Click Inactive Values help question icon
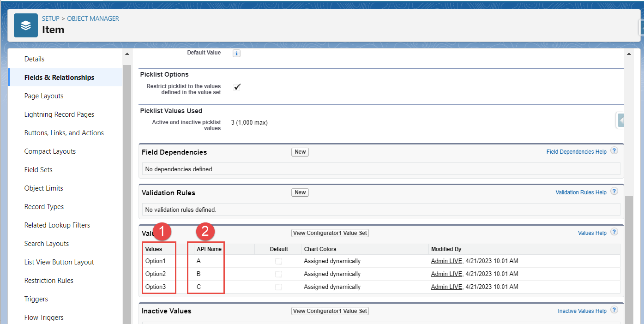 click(614, 310)
